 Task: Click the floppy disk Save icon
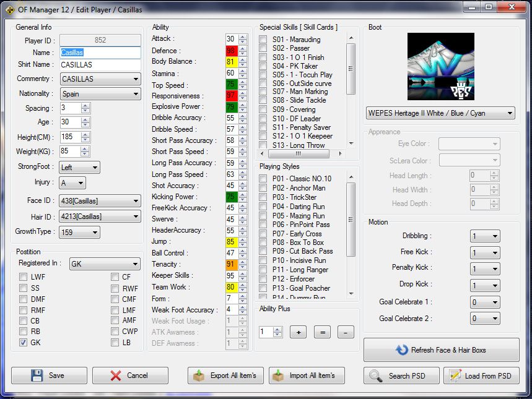pyautogui.click(x=37, y=375)
